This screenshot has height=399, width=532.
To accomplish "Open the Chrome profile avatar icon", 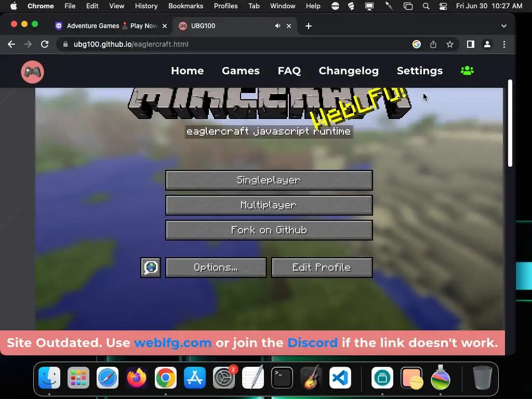I will coord(487,44).
